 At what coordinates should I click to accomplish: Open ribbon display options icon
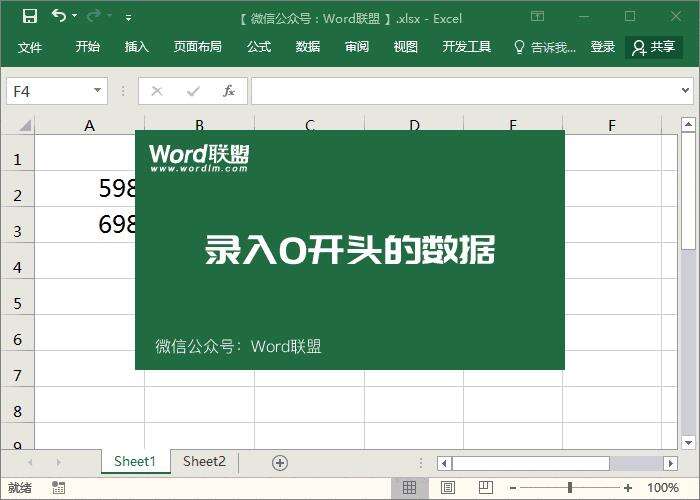[538, 17]
